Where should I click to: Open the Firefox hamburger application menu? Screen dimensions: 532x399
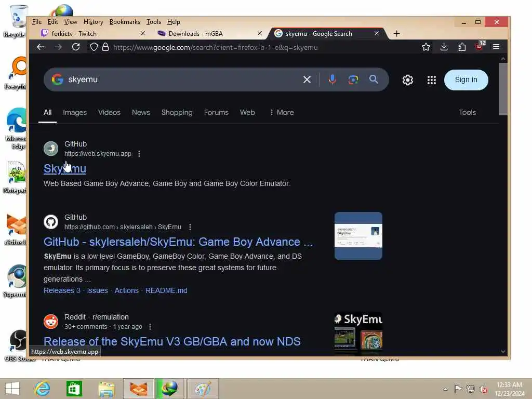pos(496,47)
